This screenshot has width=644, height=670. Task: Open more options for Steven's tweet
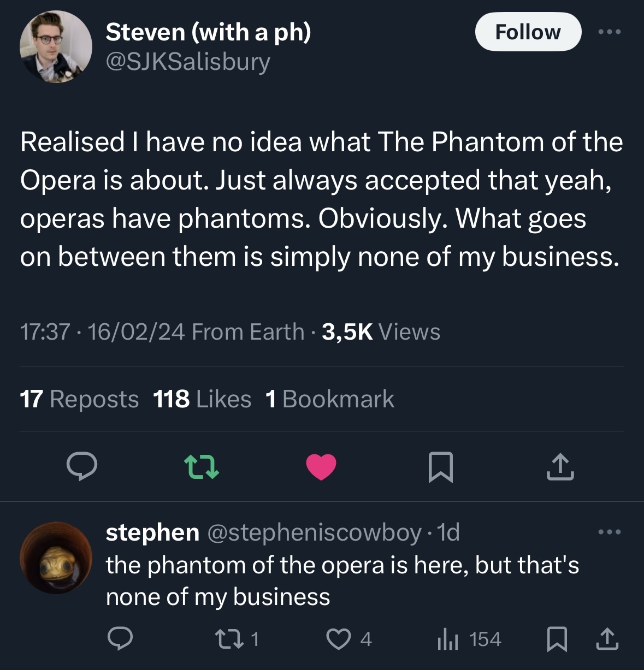tap(610, 32)
